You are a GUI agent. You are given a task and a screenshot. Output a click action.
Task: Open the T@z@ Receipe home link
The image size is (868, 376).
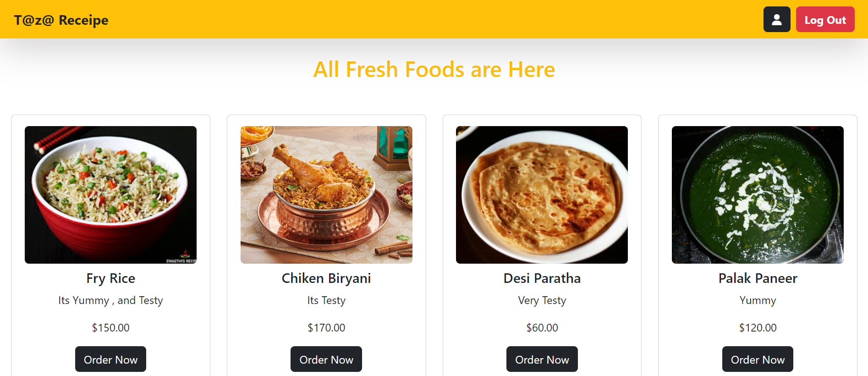(x=61, y=20)
